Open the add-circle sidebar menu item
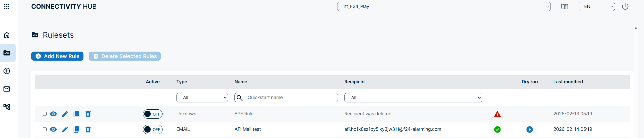Screen dimensions: 644x138 point(7,71)
